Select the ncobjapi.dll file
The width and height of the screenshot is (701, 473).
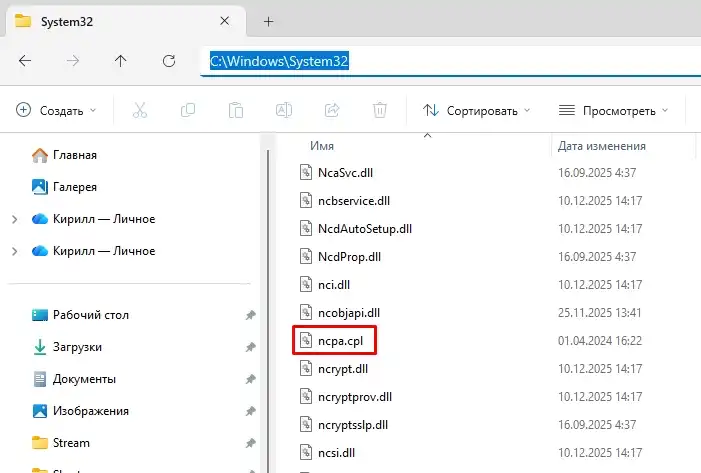click(349, 313)
